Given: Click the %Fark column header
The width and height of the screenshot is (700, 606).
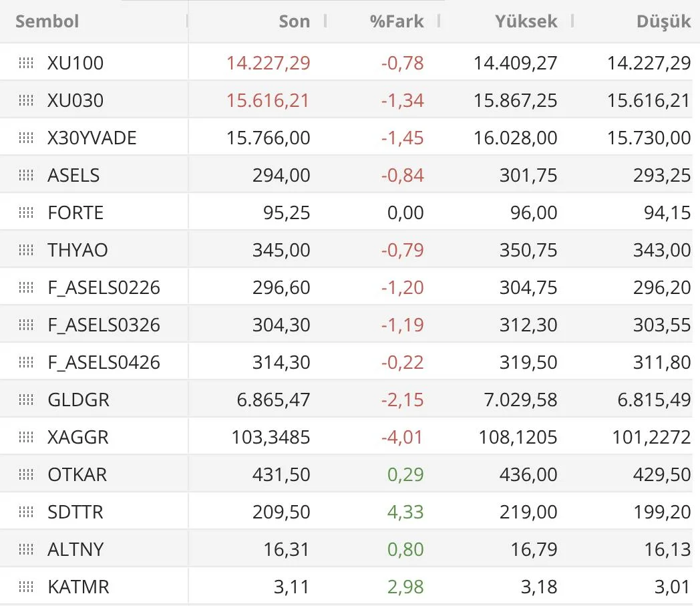Looking at the screenshot, I should pos(397,21).
